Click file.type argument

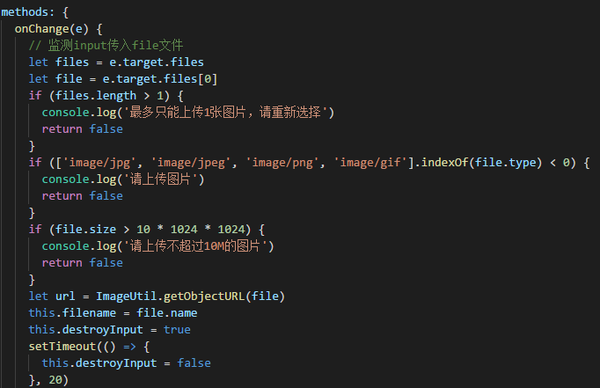click(x=505, y=163)
